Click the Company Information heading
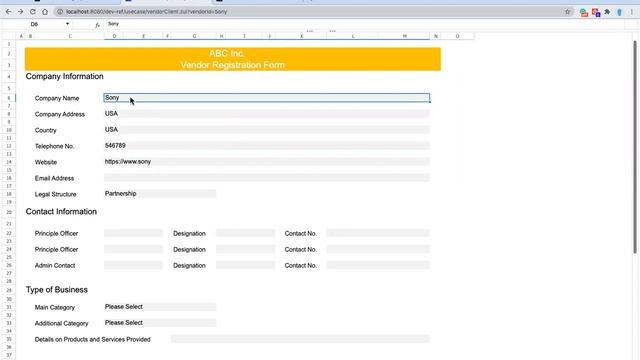 click(x=64, y=76)
